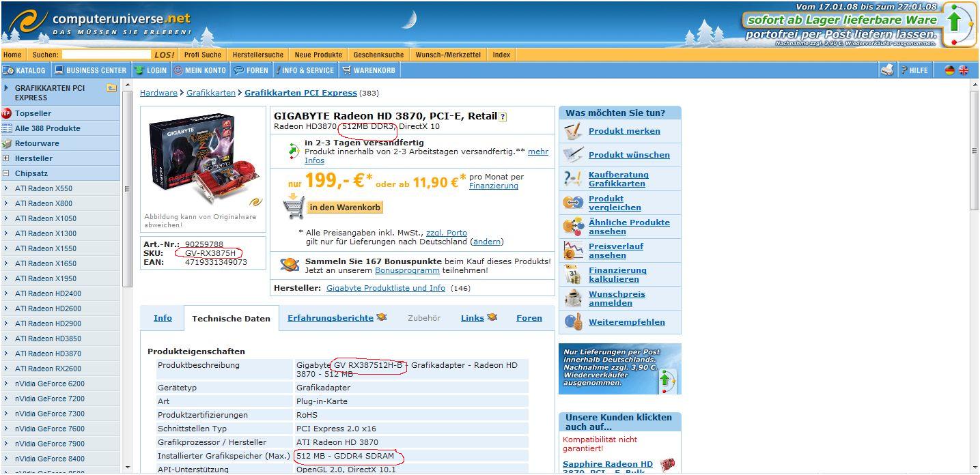Click the Ähnliche Produkte ansehen icon

(x=573, y=227)
